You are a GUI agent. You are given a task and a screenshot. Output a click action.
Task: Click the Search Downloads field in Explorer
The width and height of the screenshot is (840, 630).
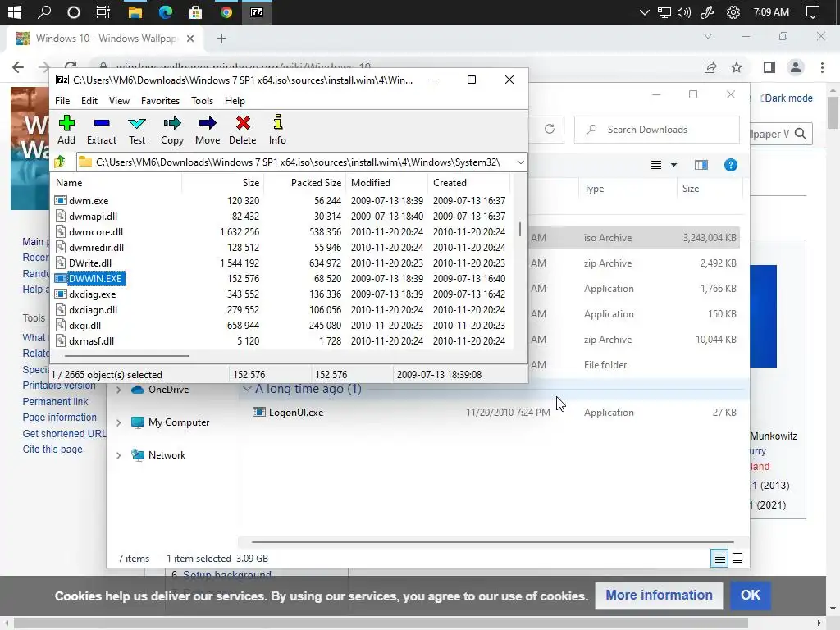[x=657, y=130]
